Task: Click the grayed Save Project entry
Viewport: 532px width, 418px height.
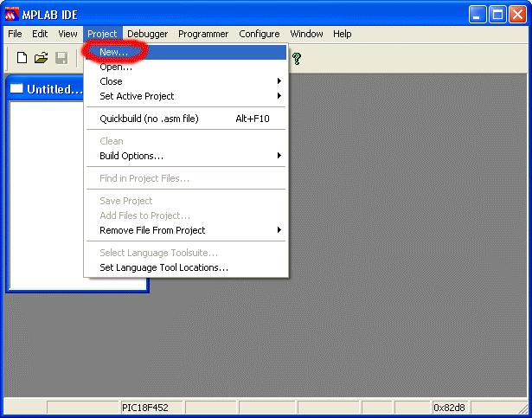Action: pos(186,201)
